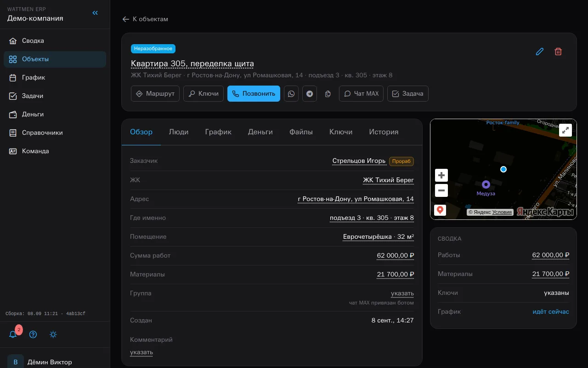Zoom out on the map
The image size is (588, 368).
441,190
